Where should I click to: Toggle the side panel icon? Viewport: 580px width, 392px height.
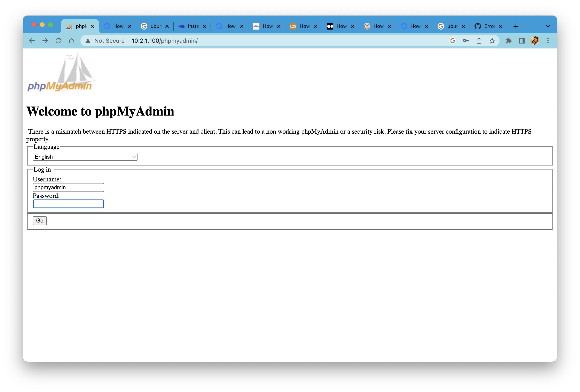522,41
